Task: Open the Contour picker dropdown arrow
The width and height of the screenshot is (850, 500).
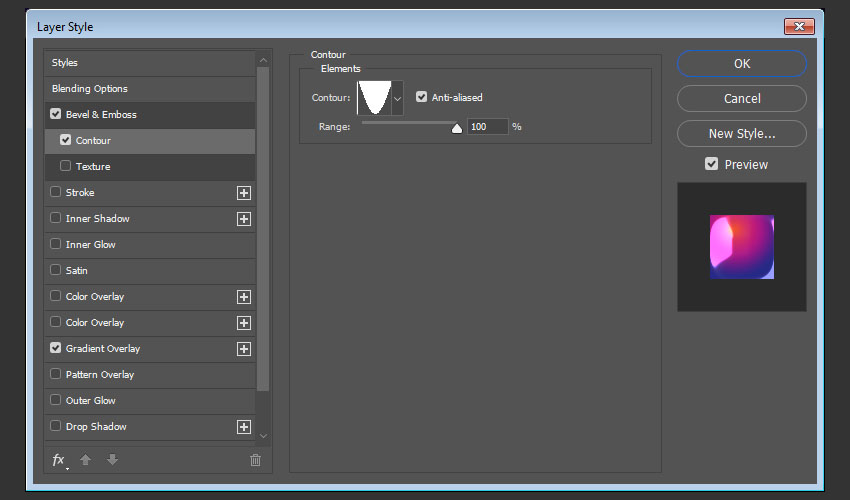Action: (x=398, y=99)
